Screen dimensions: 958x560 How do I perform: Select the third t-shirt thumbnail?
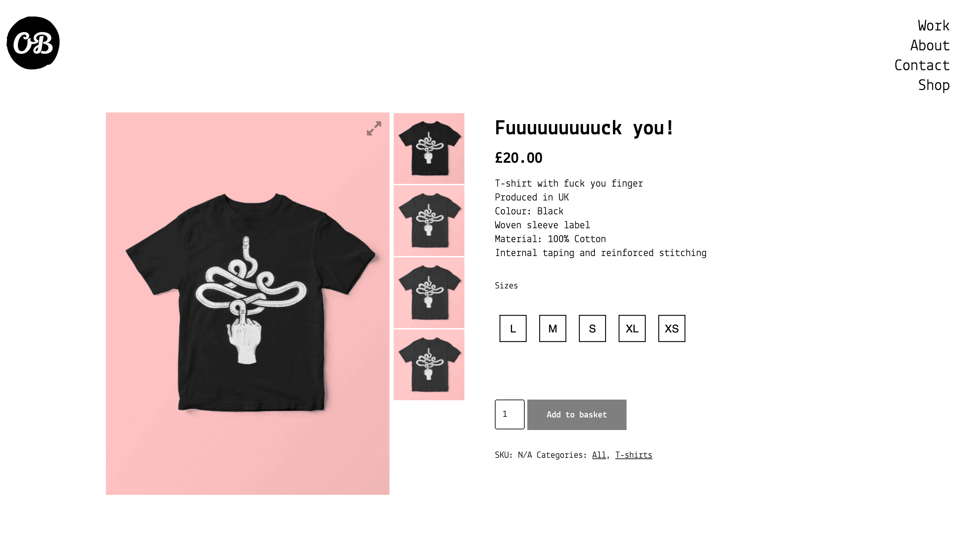[x=429, y=293]
